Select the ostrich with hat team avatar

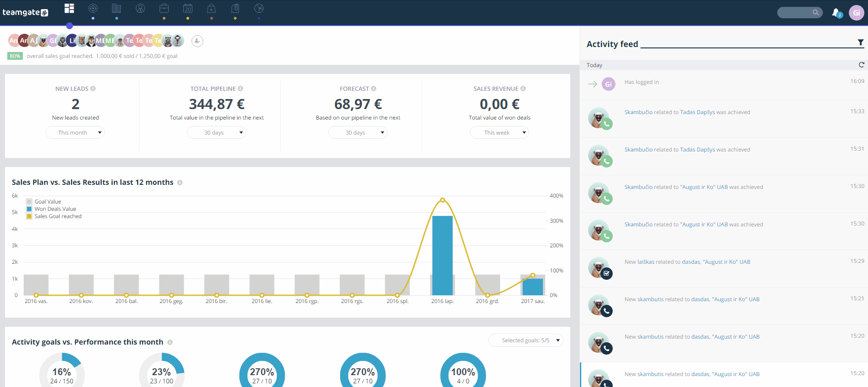click(178, 41)
